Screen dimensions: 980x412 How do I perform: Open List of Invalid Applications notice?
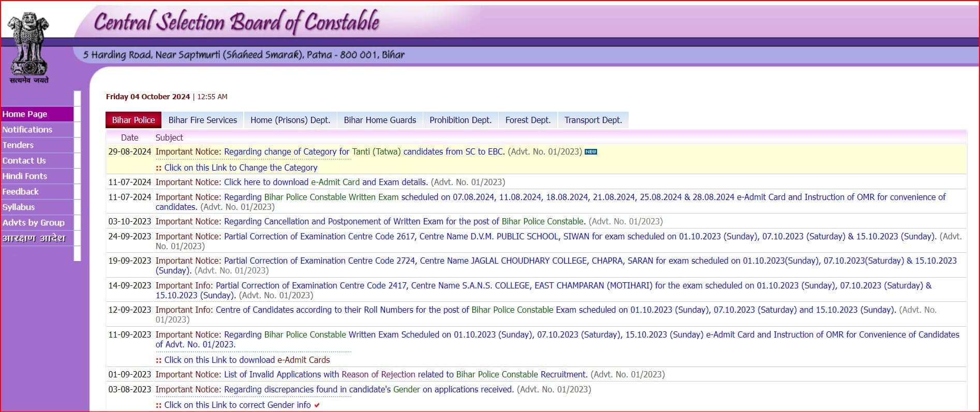pos(406,374)
